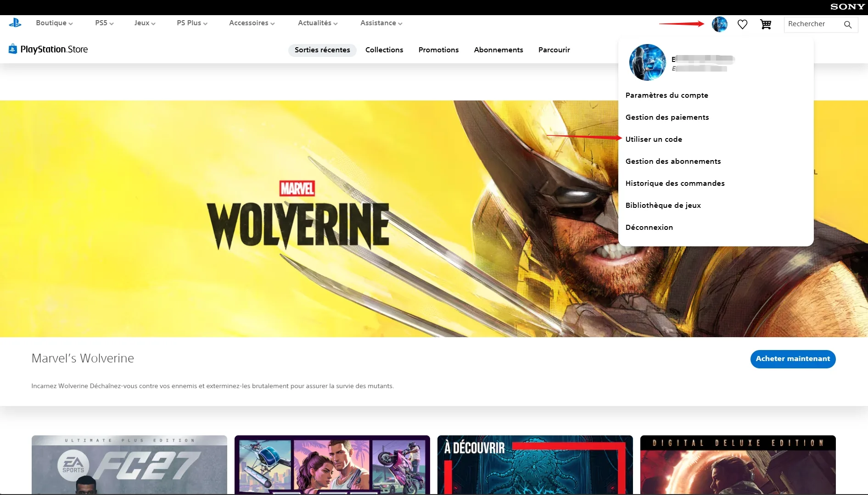868x495 pixels.
Task: Open the wishlist heart icon
Action: (742, 24)
